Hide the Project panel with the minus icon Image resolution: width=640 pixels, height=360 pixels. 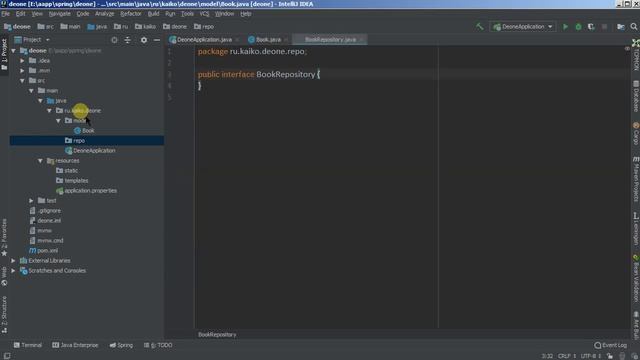point(157,40)
